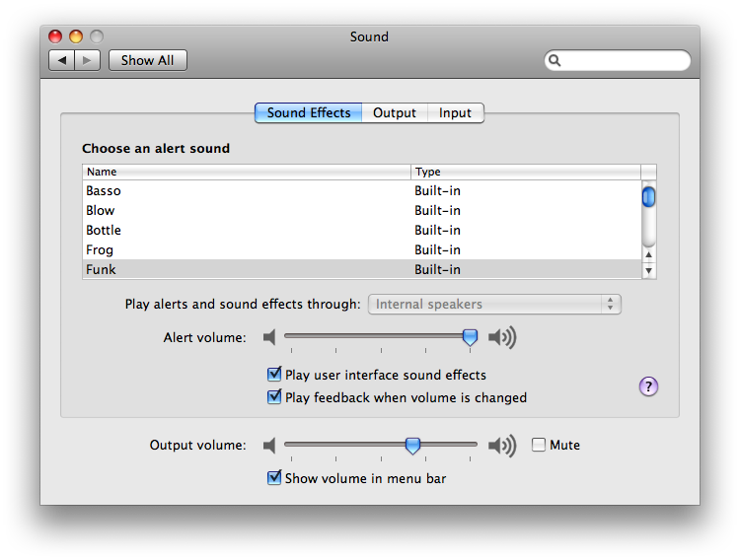The height and width of the screenshot is (560, 740).
Task: Click the scroll down arrow in sound list
Action: 649,271
